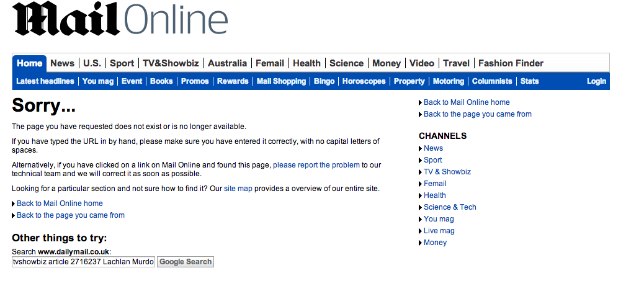Go to the Travel section
The image size is (644, 286).
[x=456, y=63]
